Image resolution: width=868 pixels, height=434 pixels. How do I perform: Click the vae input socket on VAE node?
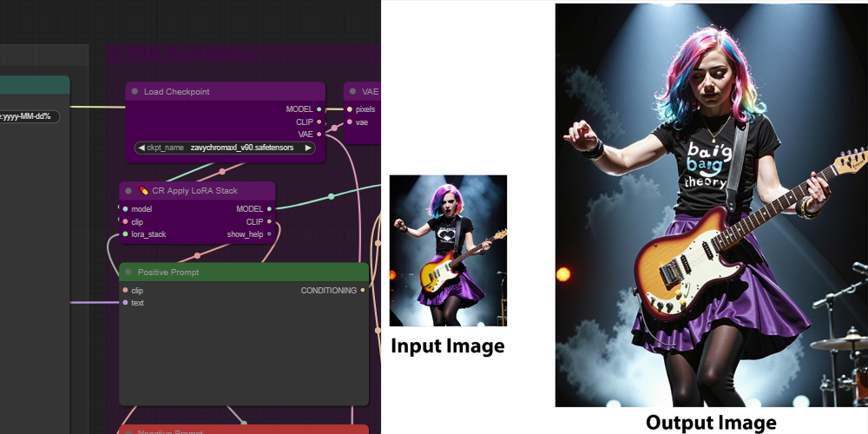tap(349, 122)
